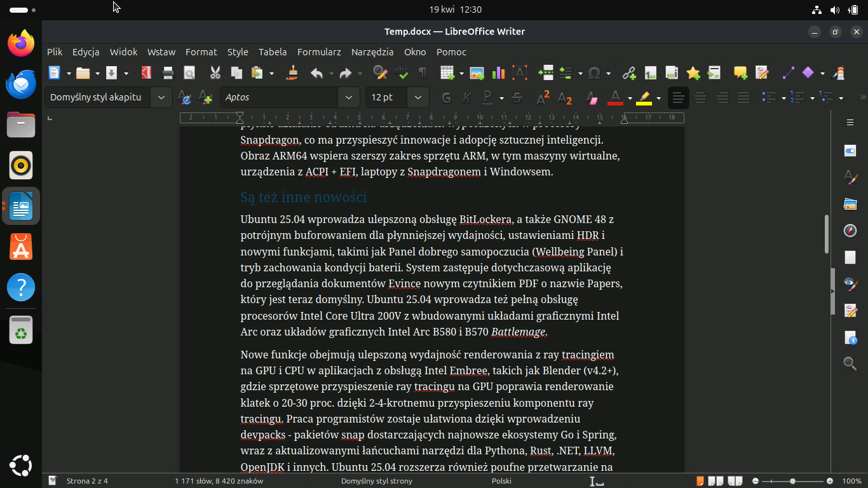
Task: Click the Insert Line tool
Action: (788, 73)
